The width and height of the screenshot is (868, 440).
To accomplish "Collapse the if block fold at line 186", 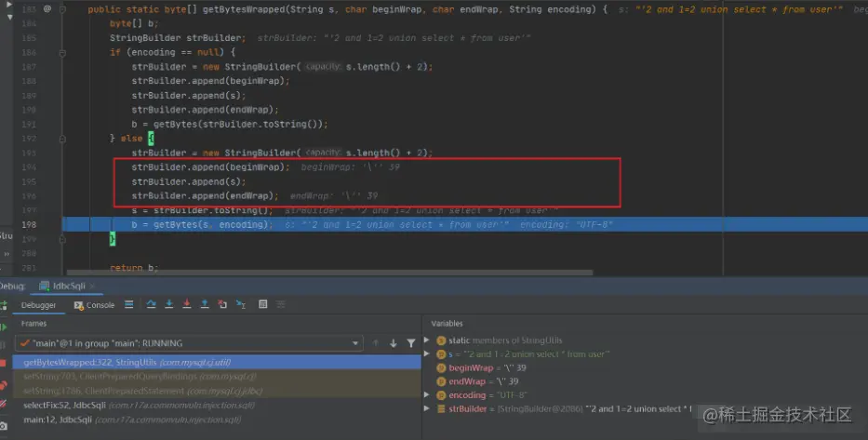I will [62, 53].
